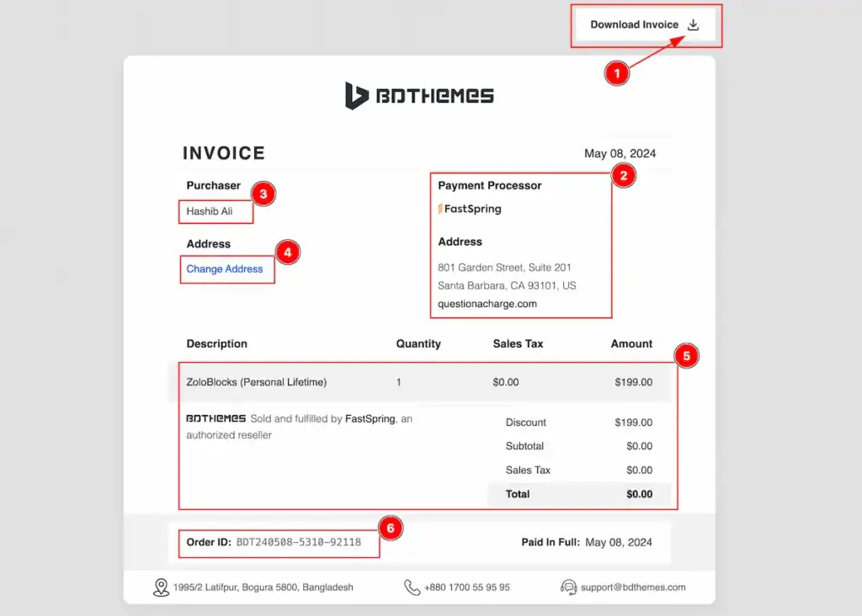Open the Change Address link
862x616 pixels.
(224, 268)
